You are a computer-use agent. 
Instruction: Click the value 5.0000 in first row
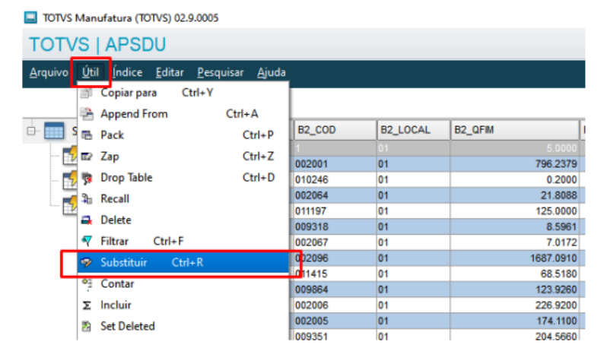click(561, 148)
